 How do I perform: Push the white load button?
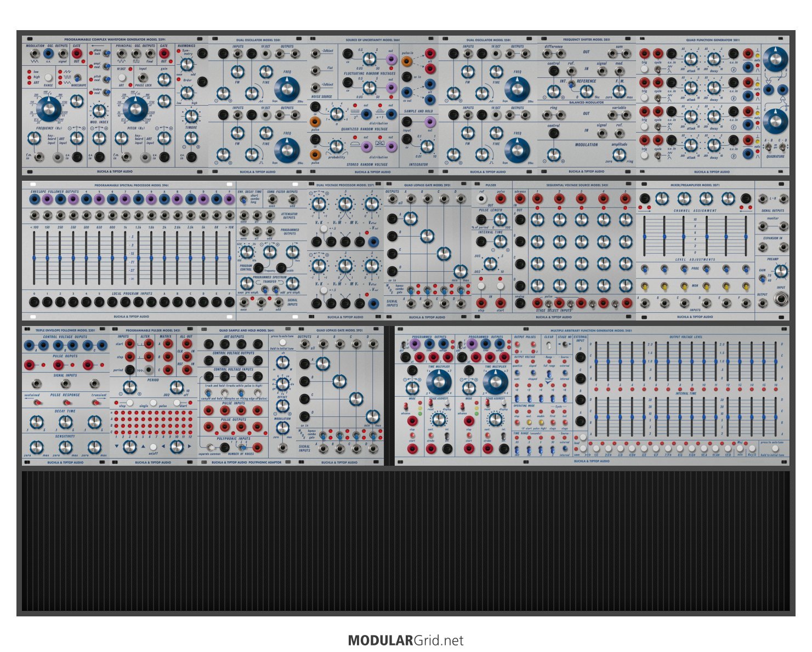pyautogui.click(x=583, y=437)
